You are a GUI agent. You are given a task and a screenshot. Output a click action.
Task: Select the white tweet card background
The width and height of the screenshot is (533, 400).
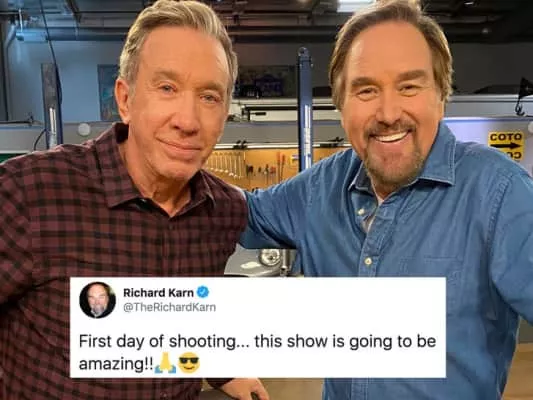coord(258,327)
